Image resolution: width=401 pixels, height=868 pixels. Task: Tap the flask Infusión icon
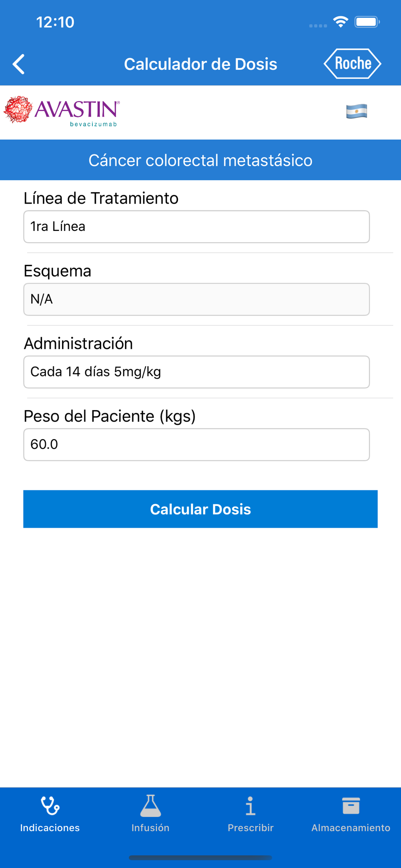click(x=151, y=806)
